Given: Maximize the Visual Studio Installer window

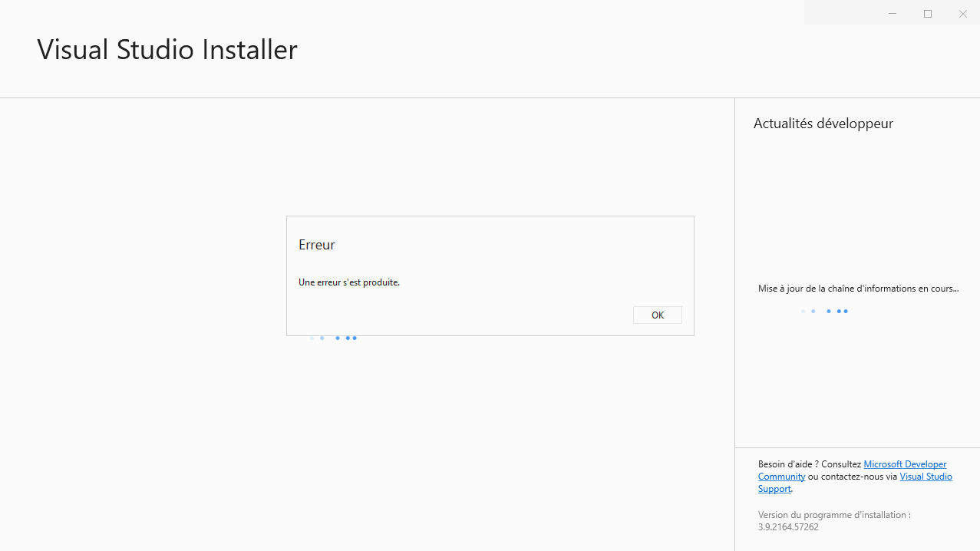Looking at the screenshot, I should click(x=928, y=14).
